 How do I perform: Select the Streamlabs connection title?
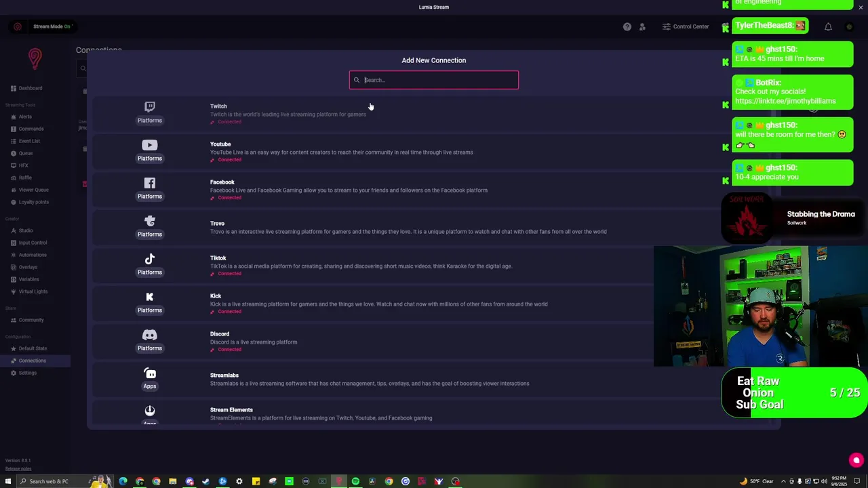click(x=224, y=375)
